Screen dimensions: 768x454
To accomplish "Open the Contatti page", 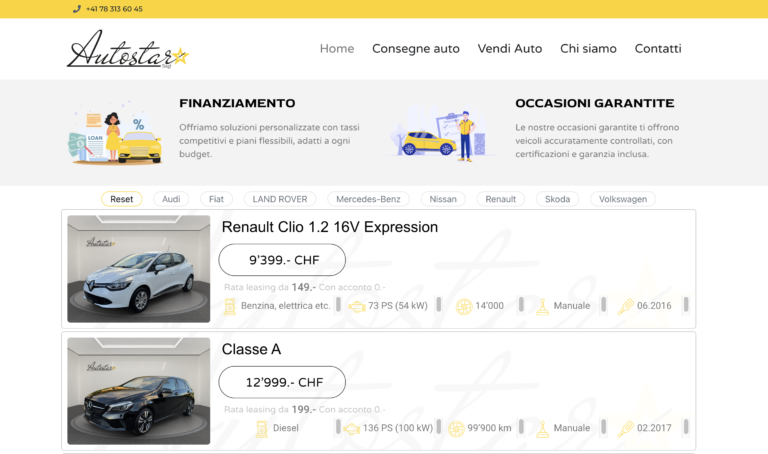I will (x=658, y=48).
